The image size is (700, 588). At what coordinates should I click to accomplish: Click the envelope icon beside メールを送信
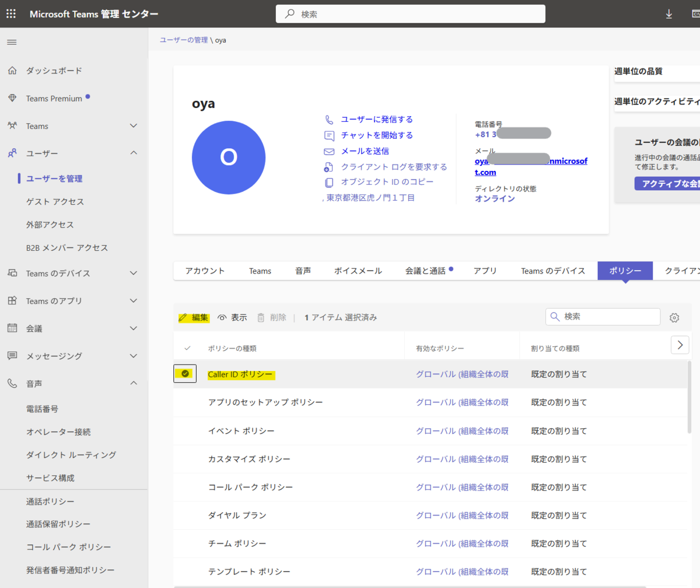330,151
